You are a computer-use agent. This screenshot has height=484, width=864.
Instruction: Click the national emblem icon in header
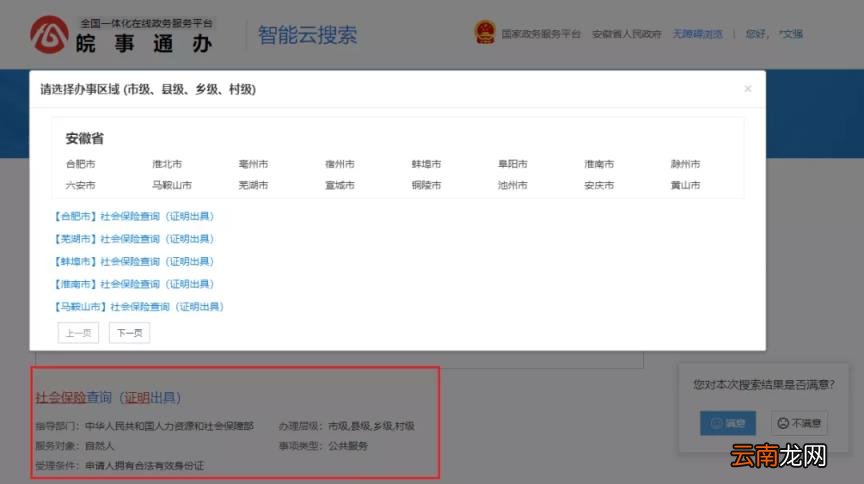pyautogui.click(x=485, y=33)
